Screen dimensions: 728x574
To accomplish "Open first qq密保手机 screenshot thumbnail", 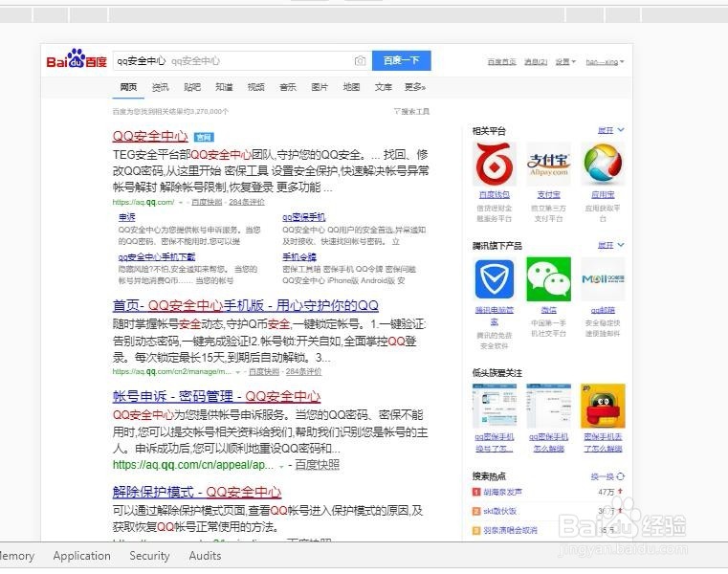I will (495, 406).
